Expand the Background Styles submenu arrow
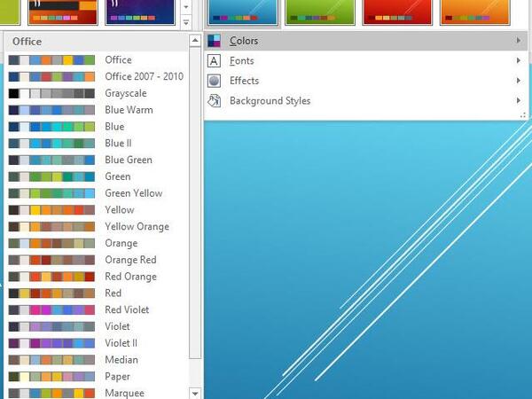Viewport: 532px width, 399px height. coord(518,101)
